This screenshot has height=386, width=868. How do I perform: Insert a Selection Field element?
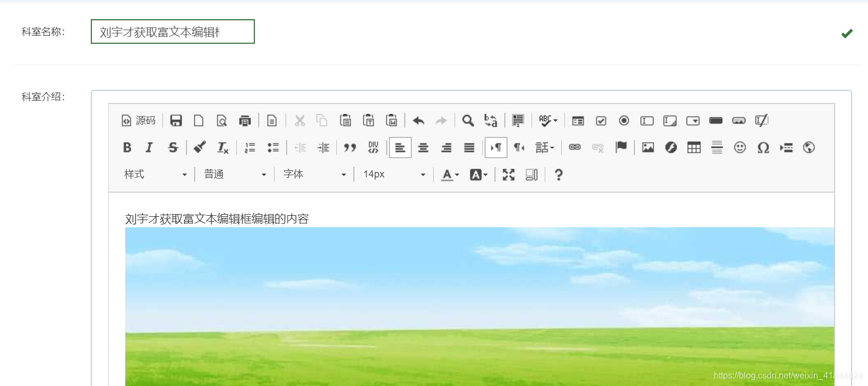click(693, 120)
